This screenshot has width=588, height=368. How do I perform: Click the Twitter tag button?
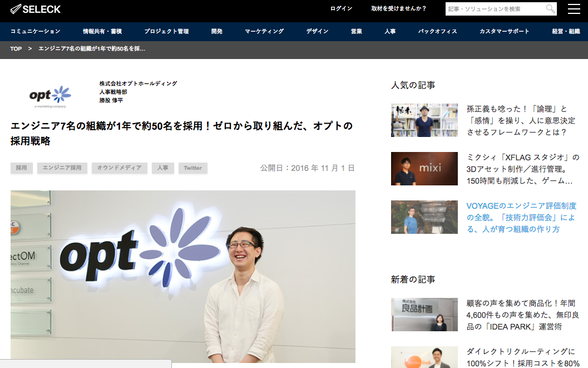pyautogui.click(x=193, y=168)
